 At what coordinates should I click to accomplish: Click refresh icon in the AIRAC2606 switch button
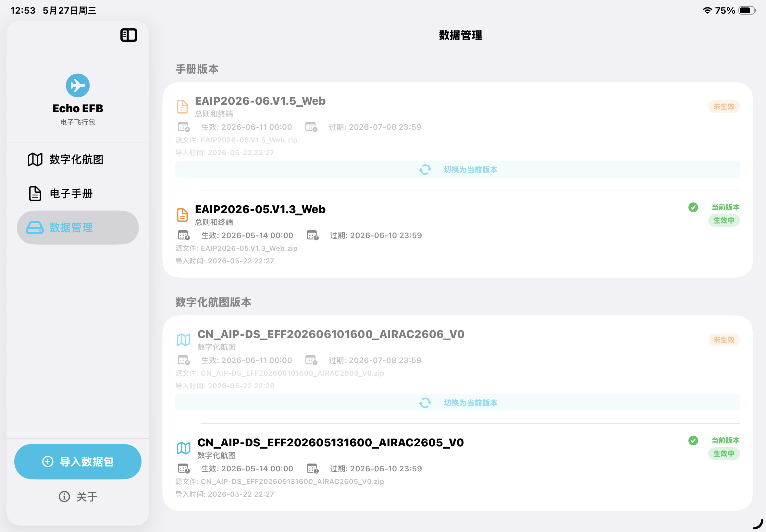[x=425, y=403]
